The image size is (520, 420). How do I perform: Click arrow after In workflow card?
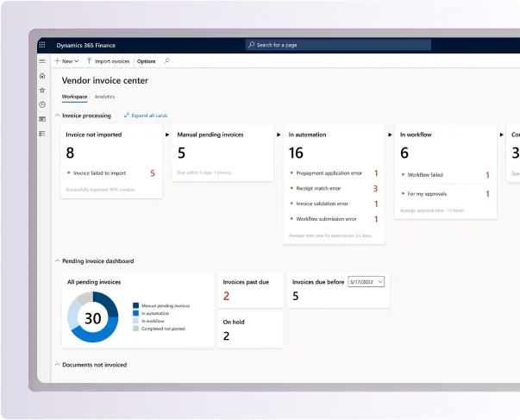[501, 135]
